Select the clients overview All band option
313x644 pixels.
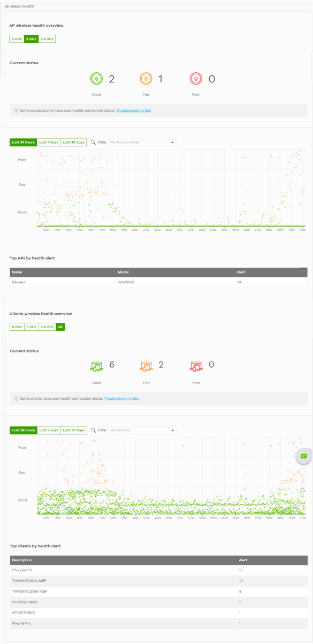click(x=60, y=327)
